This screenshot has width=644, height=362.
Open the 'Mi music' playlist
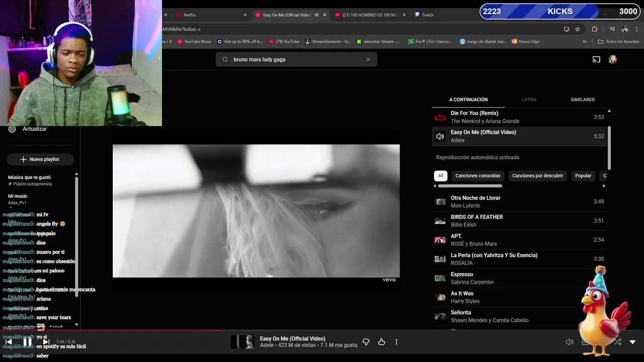[x=18, y=199]
